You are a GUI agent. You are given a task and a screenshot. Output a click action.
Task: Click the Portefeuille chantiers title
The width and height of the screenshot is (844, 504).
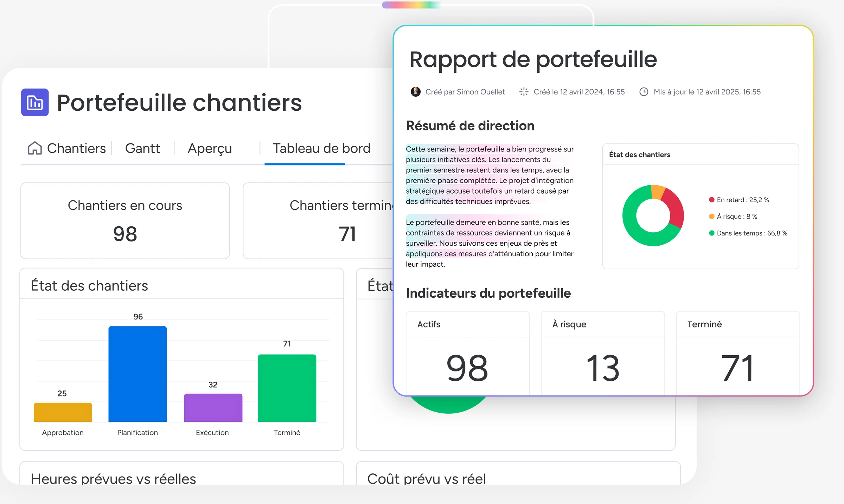179,103
